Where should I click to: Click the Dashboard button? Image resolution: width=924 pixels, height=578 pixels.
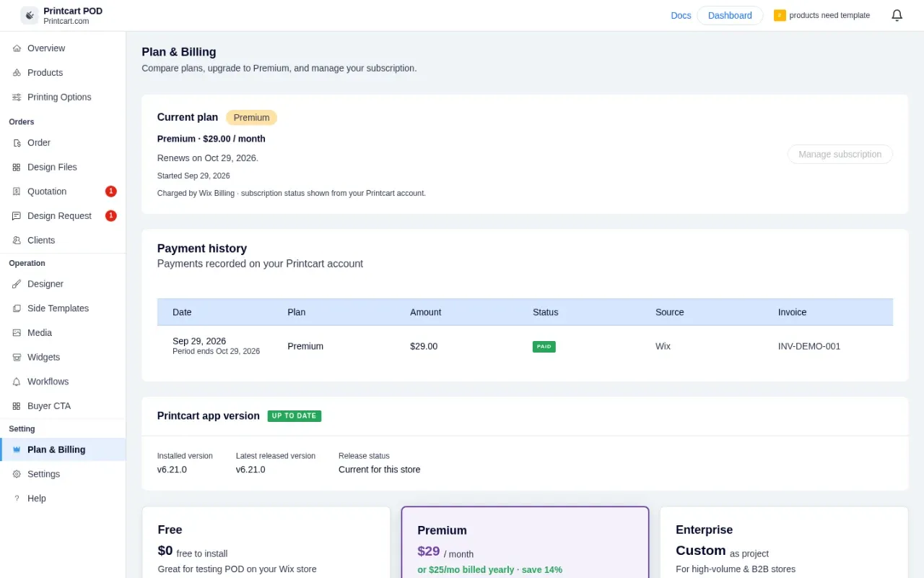pos(730,15)
